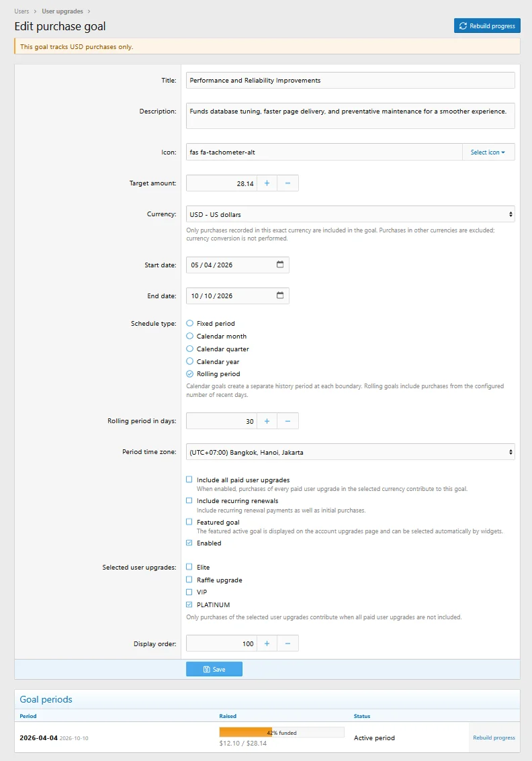
Task: Sort by the Period column header
Action: [28, 716]
